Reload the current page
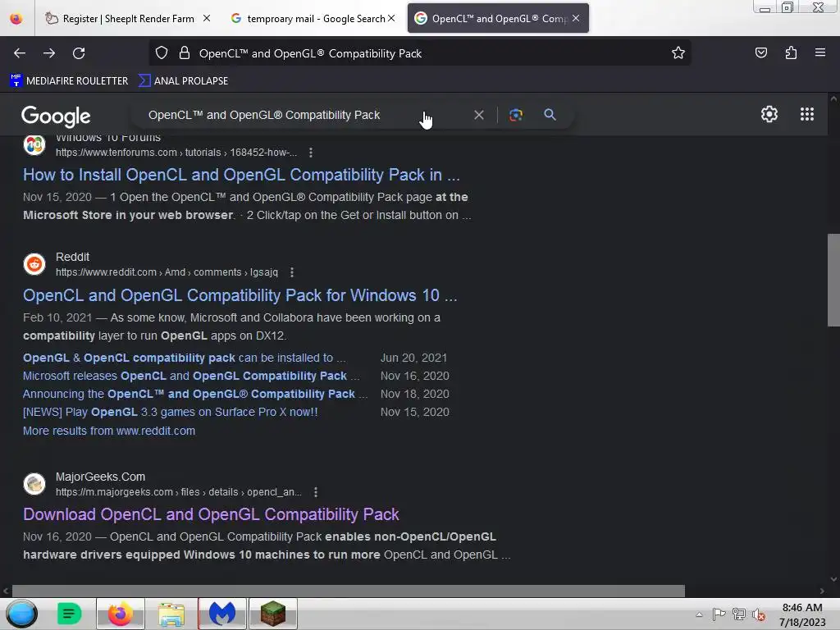The height and width of the screenshot is (630, 840). [x=79, y=53]
